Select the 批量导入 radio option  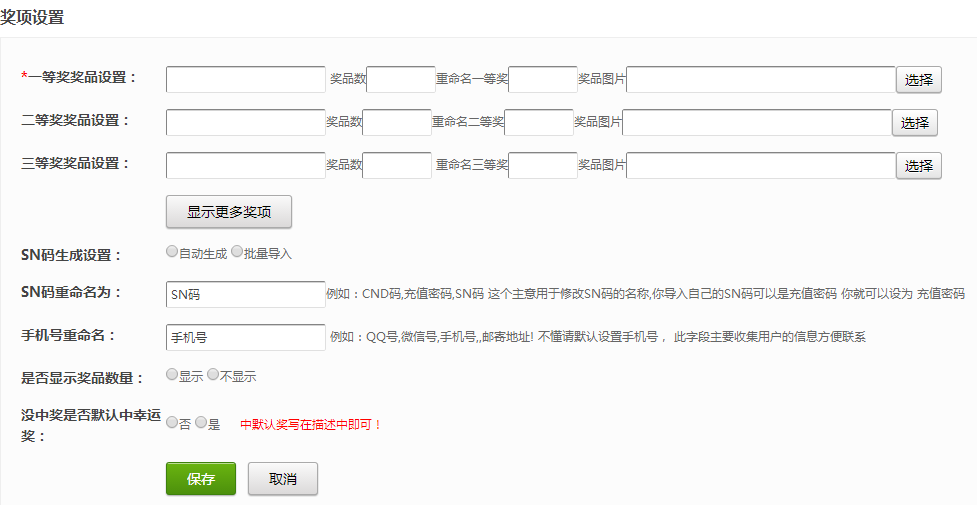tap(237, 252)
